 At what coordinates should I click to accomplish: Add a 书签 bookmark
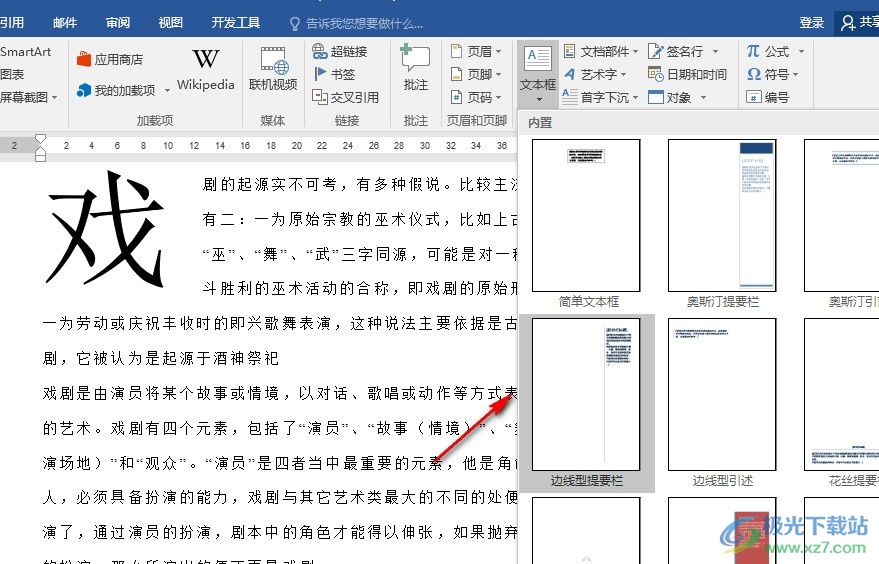coord(334,74)
